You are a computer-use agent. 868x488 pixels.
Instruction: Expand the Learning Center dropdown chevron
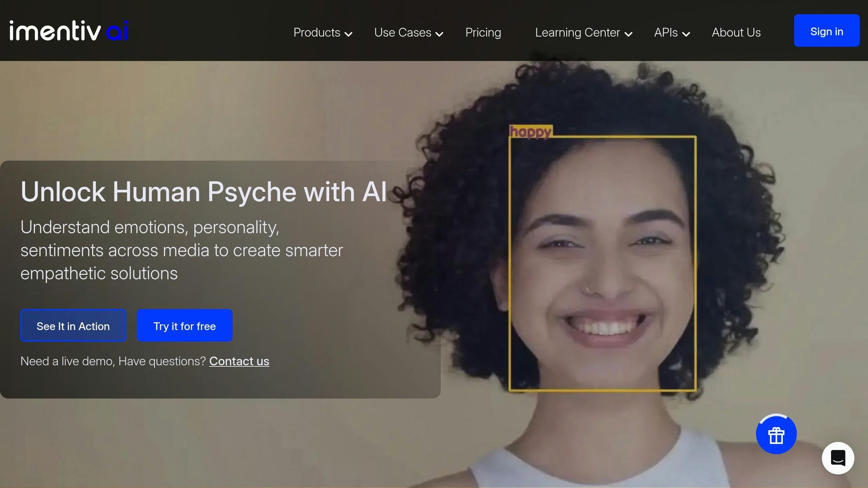[629, 34]
